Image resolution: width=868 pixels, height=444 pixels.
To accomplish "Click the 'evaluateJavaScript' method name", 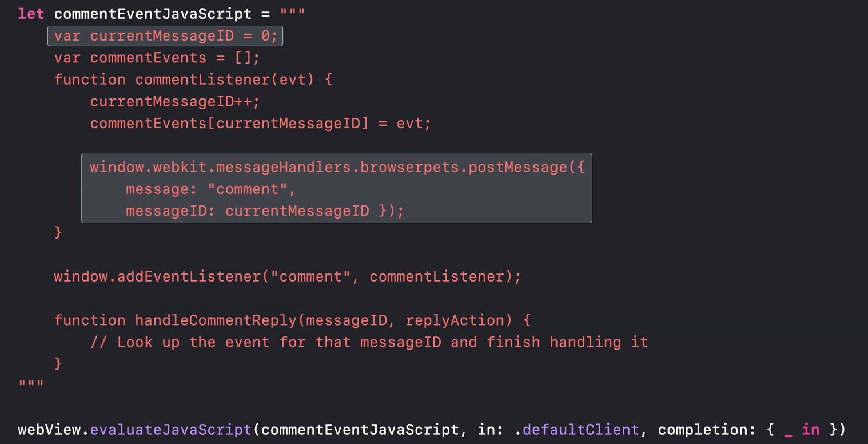I will 170,429.
